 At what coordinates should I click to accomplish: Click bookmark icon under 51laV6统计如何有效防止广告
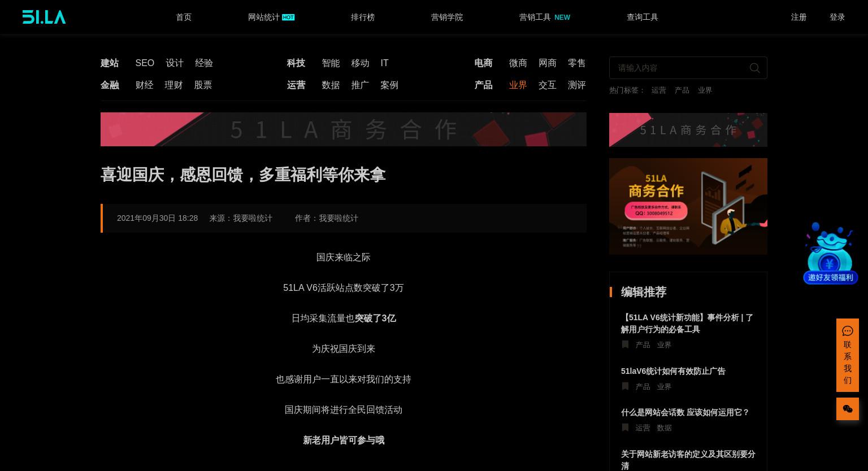coord(625,386)
